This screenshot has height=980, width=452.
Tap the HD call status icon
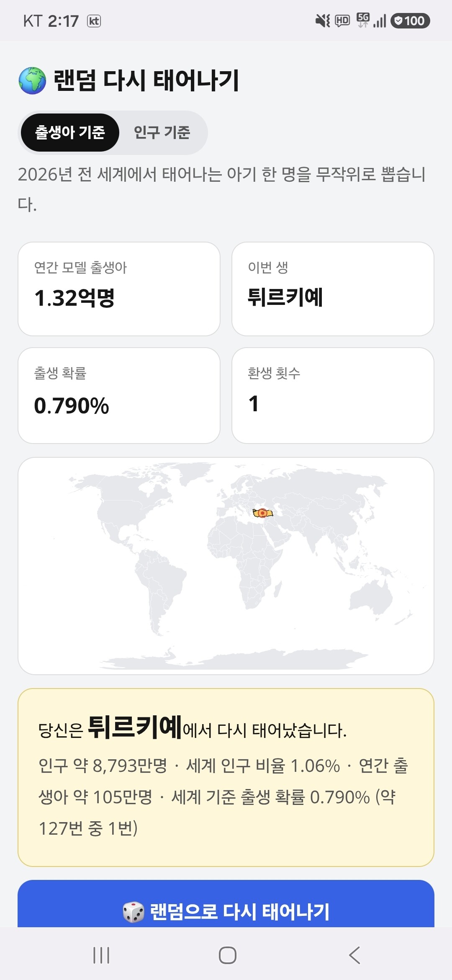tap(342, 21)
